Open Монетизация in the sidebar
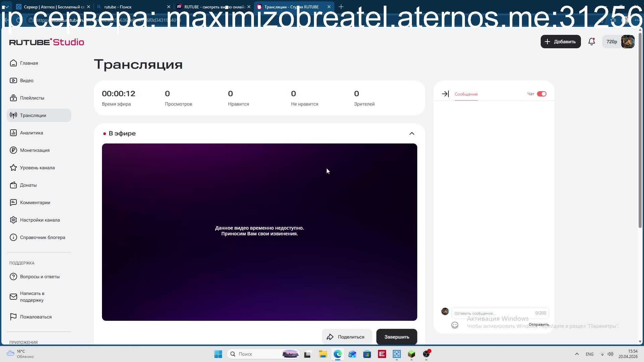Image resolution: width=644 pixels, height=362 pixels. tap(35, 150)
